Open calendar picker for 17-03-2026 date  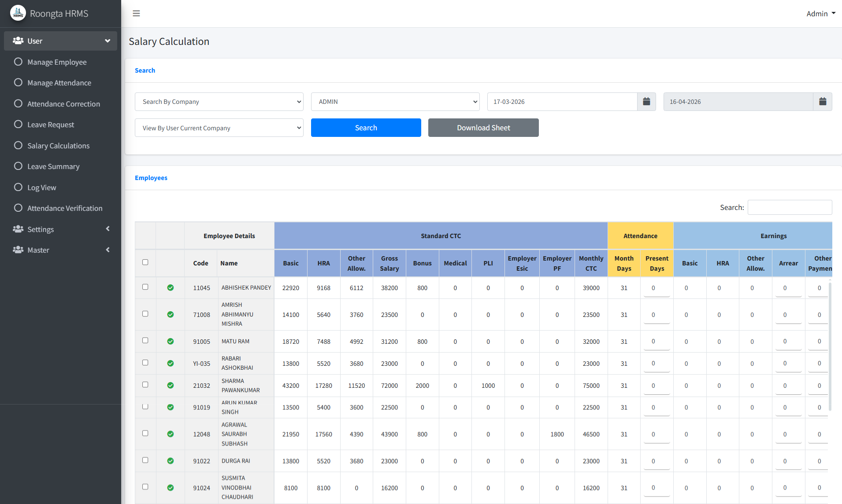[x=646, y=102]
